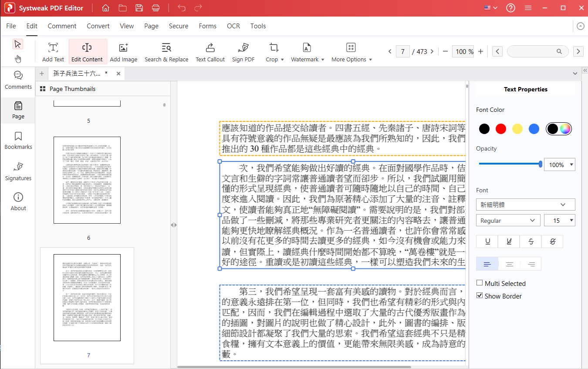Choose the Add Image tool
The image size is (588, 369).
[124, 52]
